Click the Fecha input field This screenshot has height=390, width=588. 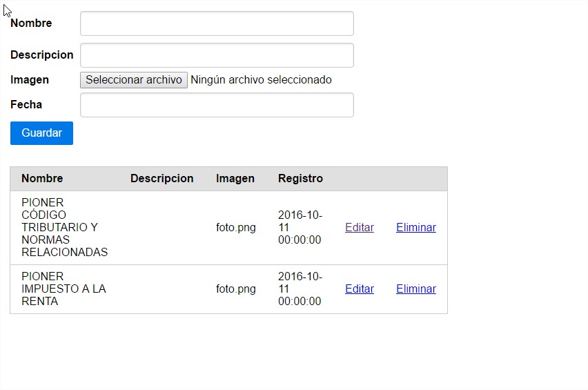(217, 105)
